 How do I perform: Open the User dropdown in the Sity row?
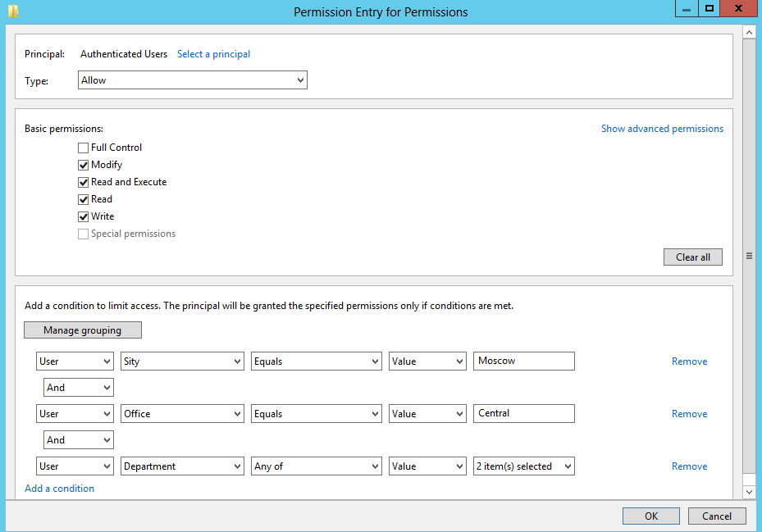pyautogui.click(x=75, y=361)
